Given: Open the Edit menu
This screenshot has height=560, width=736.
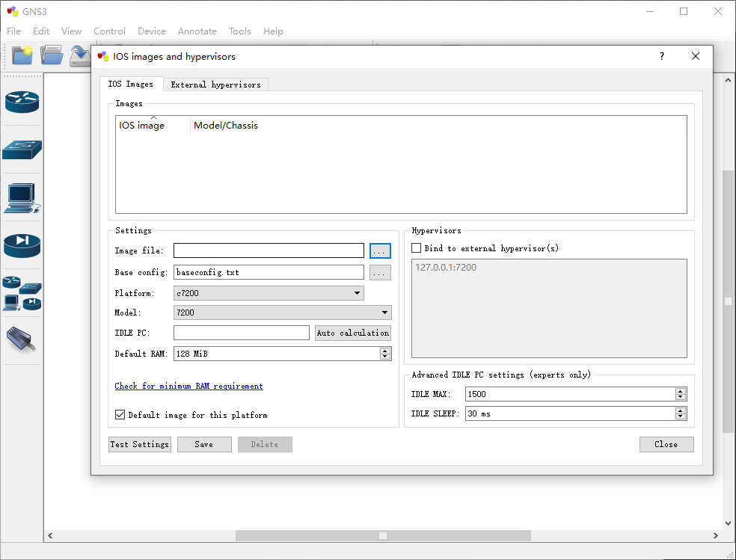Looking at the screenshot, I should tap(41, 31).
